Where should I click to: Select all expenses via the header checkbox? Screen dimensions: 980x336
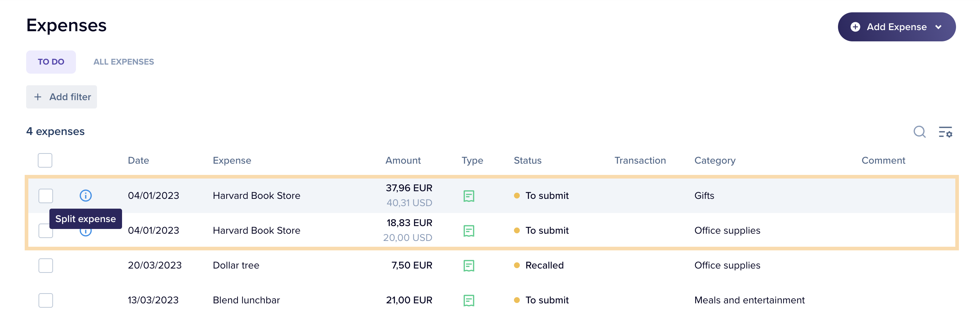pos(45,160)
